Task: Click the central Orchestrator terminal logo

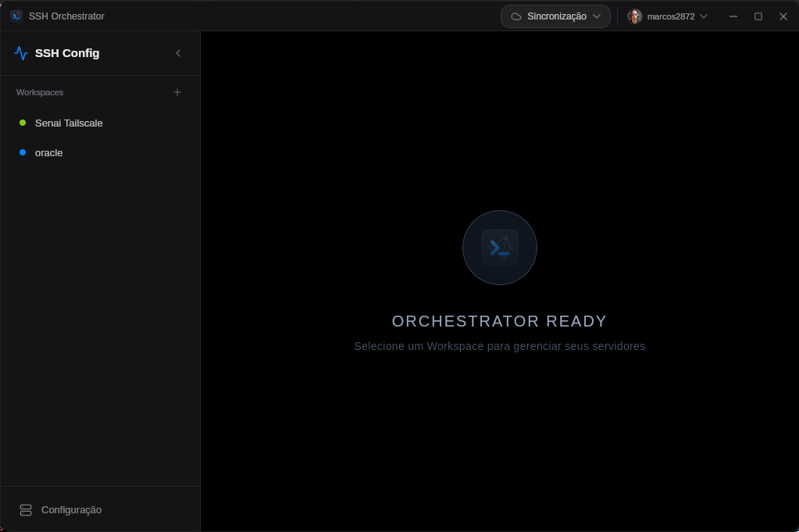Action: [500, 248]
